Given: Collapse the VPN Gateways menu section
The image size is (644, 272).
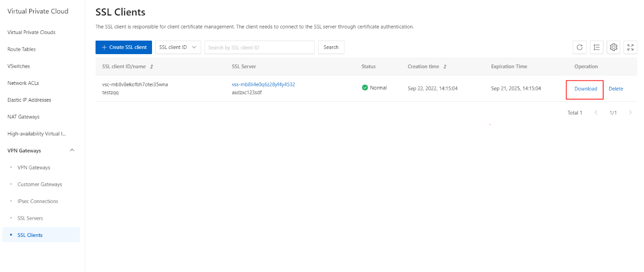Looking at the screenshot, I should coord(72,150).
